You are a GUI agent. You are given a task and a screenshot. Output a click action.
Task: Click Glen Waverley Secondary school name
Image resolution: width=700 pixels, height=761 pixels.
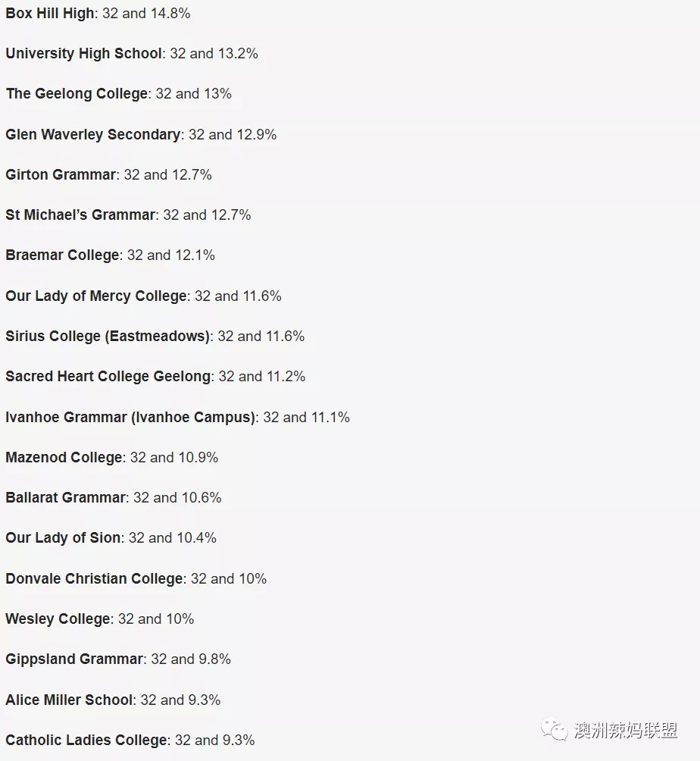pyautogui.click(x=92, y=134)
